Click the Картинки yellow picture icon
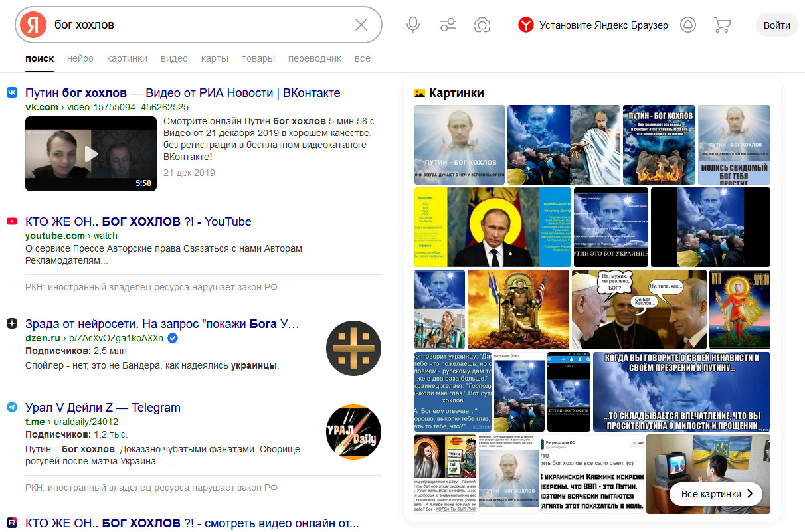The width and height of the screenshot is (805, 532). pos(420,94)
